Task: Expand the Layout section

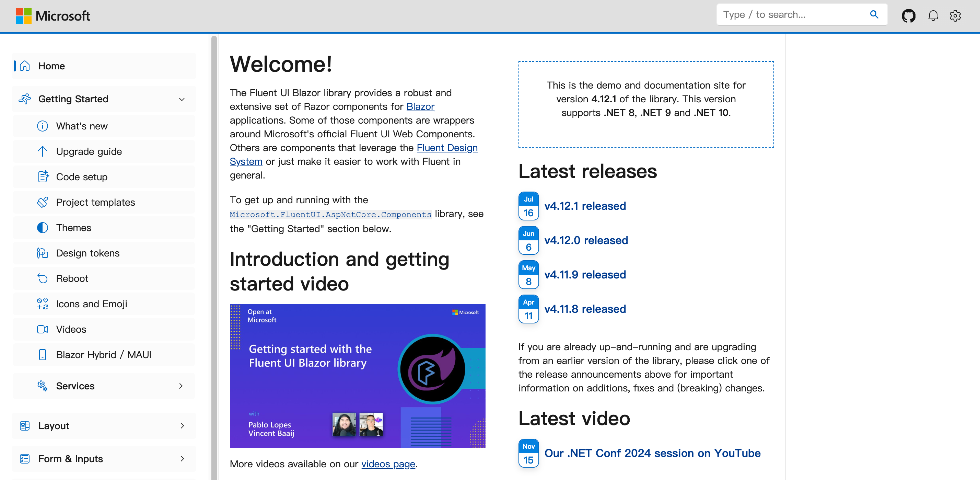Action: point(182,426)
